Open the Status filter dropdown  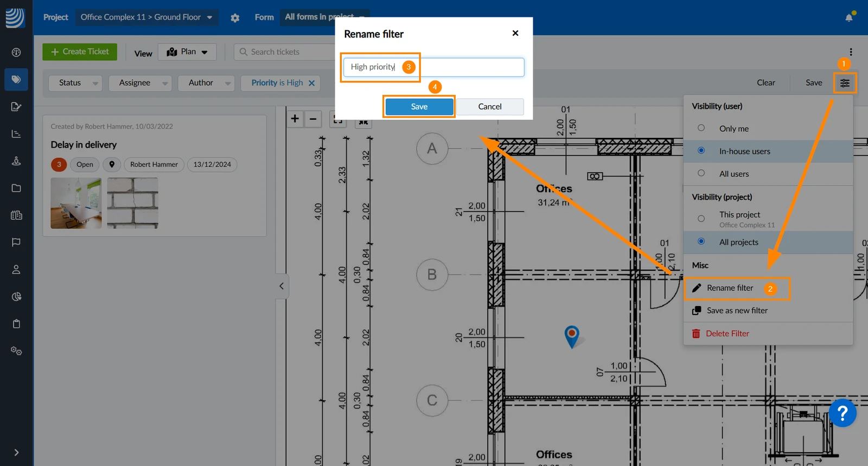point(75,83)
